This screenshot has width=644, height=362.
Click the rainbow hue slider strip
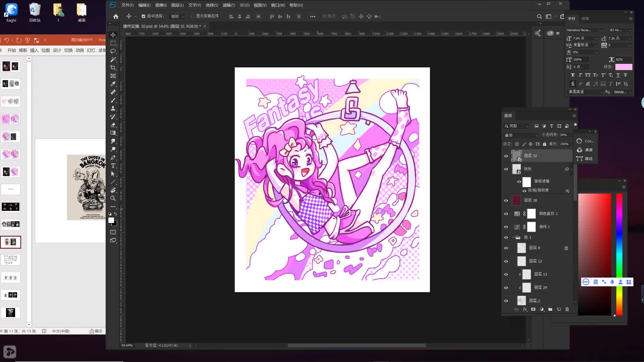point(619,254)
